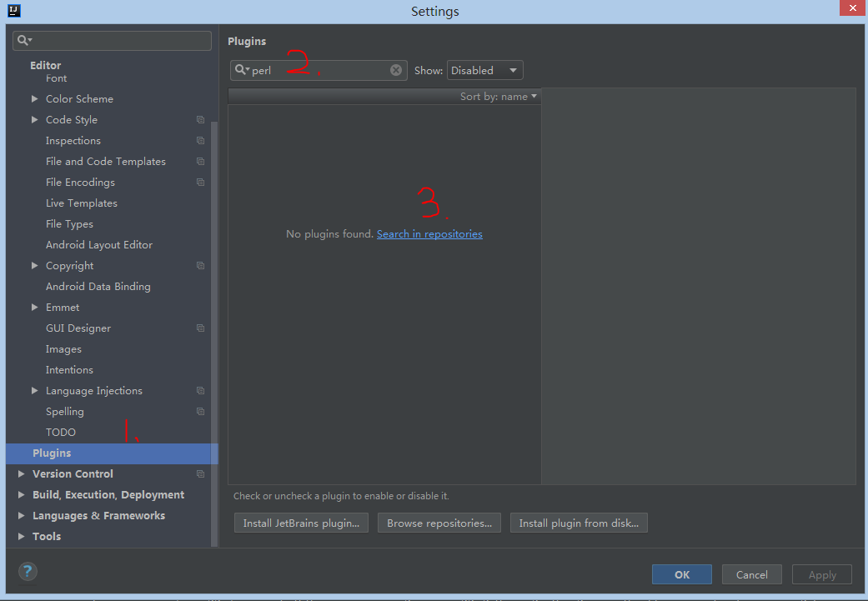Image resolution: width=868 pixels, height=601 pixels.
Task: Expand the Tools section
Action: [21, 536]
